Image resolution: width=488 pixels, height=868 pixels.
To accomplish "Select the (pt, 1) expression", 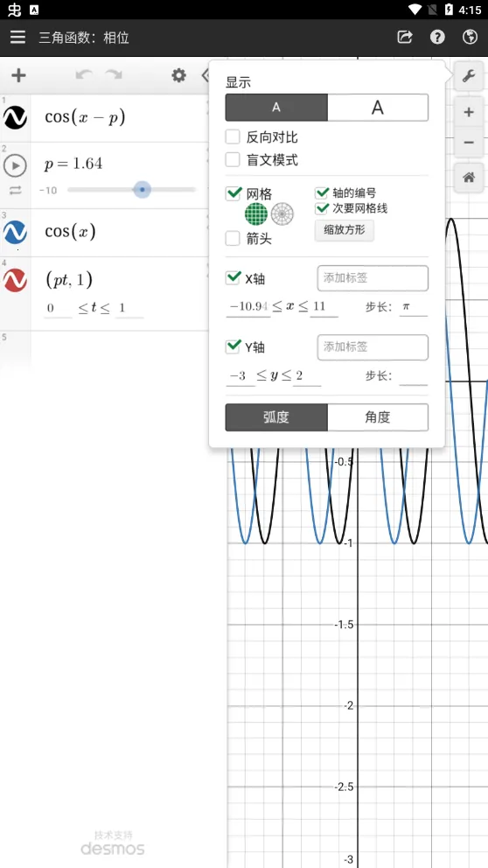I will point(68,280).
